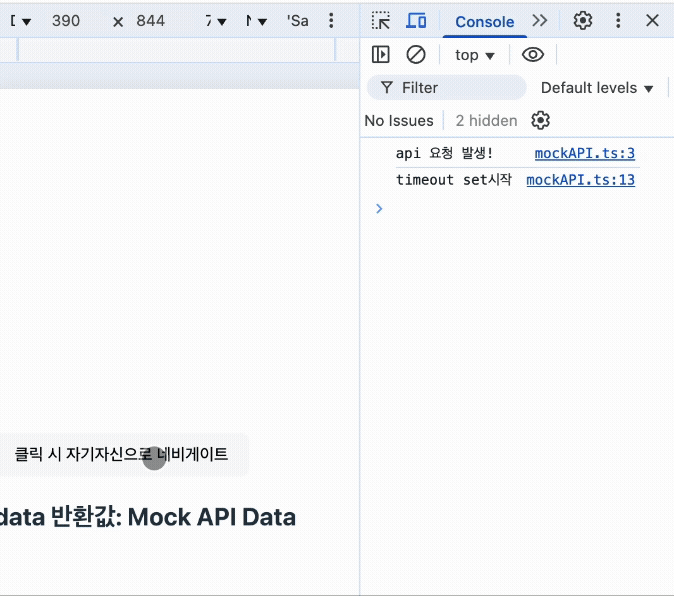Viewport: 674px width, 596px height.
Task: Edit the viewport height value 844
Action: click(150, 21)
